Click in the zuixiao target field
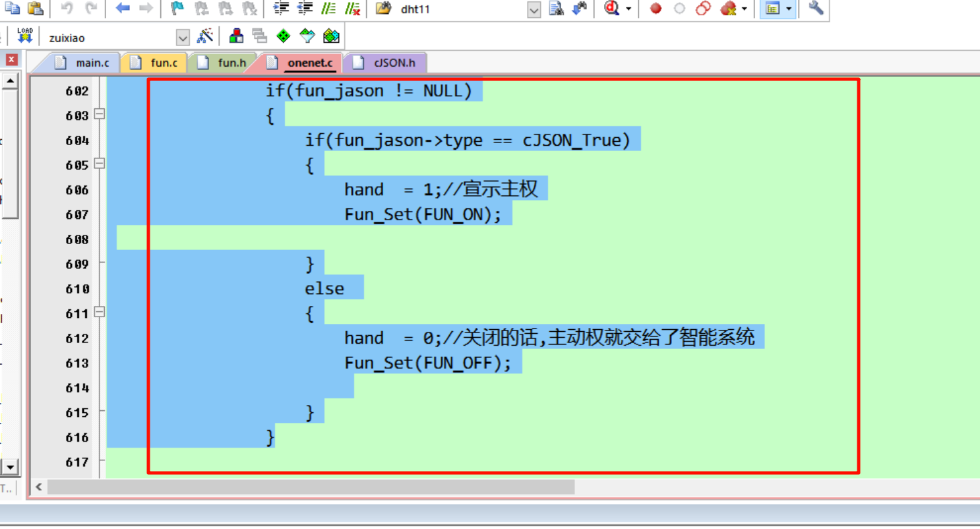 (110, 38)
